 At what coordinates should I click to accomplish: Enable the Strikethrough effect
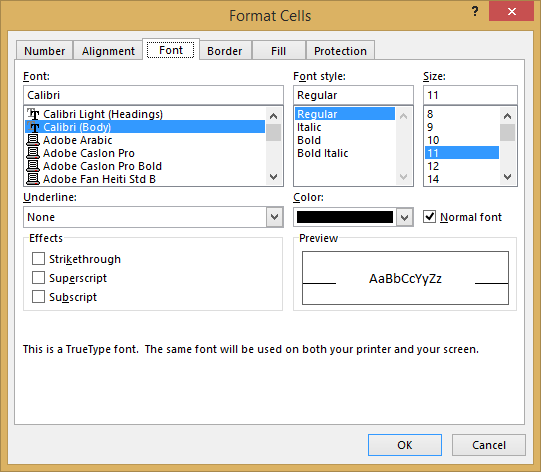point(38,258)
